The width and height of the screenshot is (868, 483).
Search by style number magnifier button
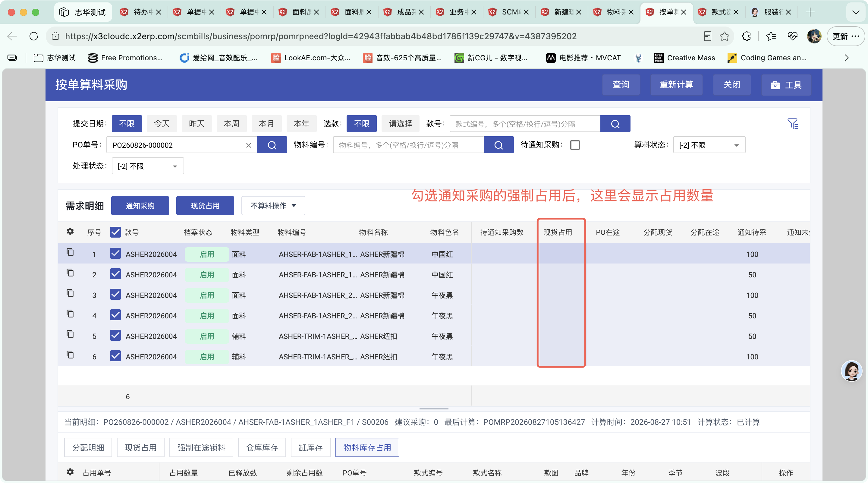615,124
